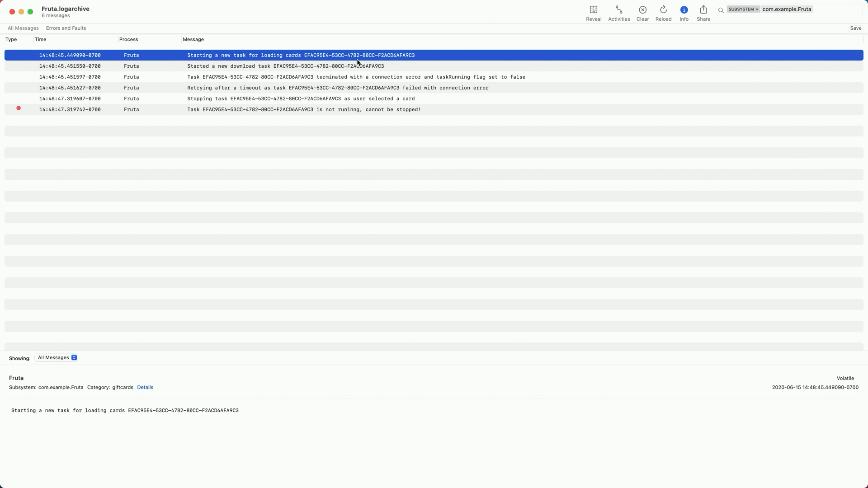This screenshot has width=868, height=488.
Task: Zoom the window with the green button
Action: [x=30, y=12]
